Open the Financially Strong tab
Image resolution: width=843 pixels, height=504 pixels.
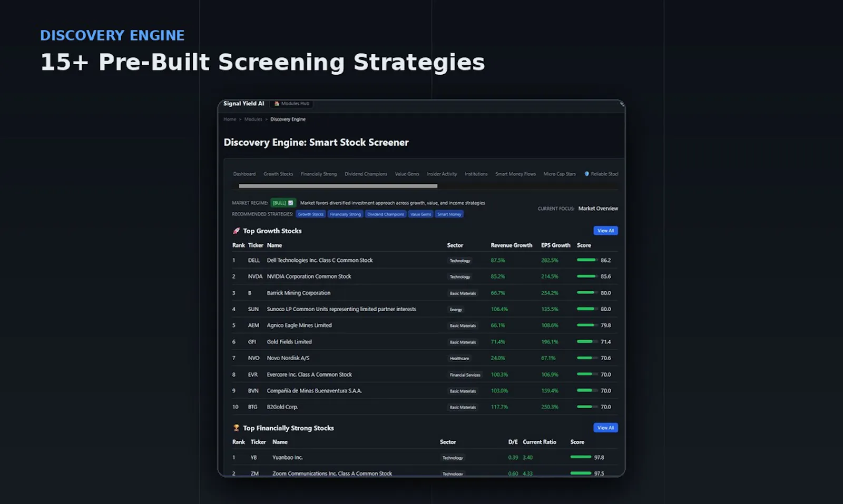[319, 174]
